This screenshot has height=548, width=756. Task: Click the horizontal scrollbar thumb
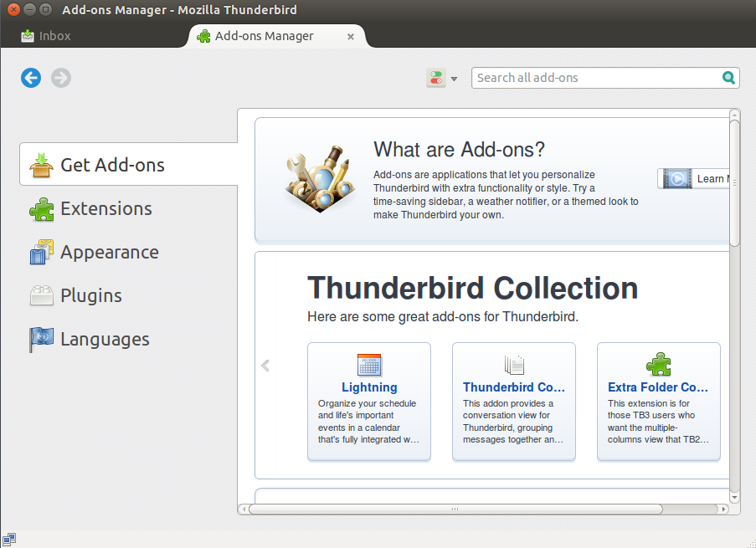455,509
